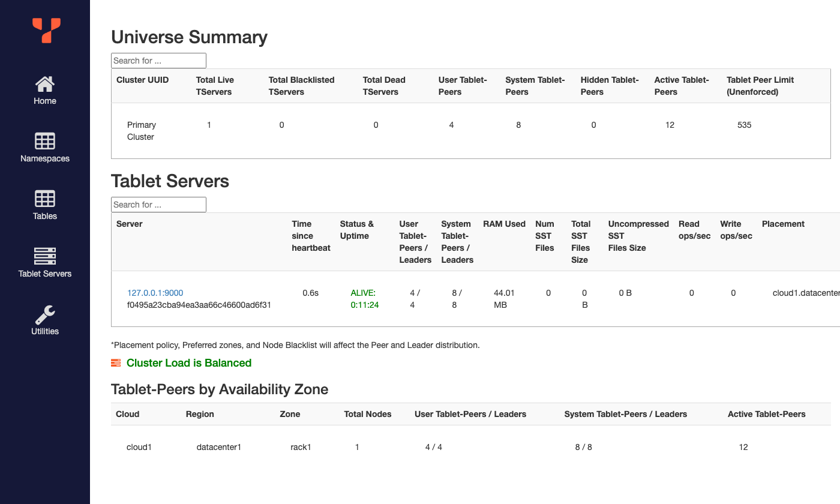
Task: Click the datacenter1 region cell
Action: click(219, 447)
